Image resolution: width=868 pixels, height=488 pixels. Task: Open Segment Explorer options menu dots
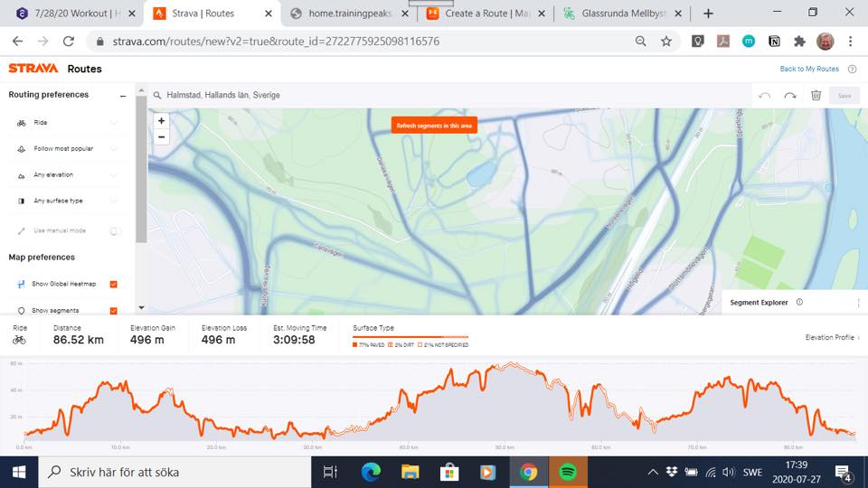[858, 303]
